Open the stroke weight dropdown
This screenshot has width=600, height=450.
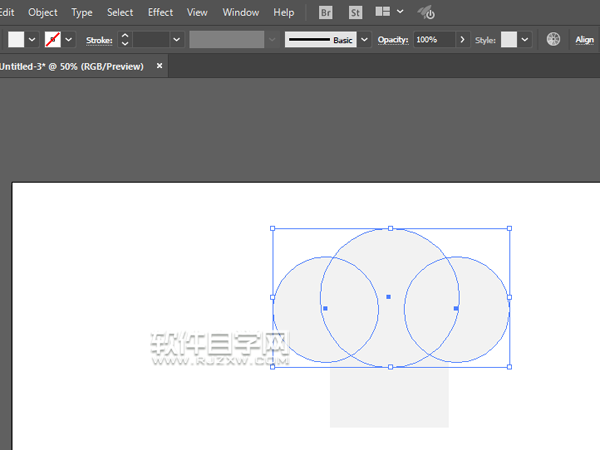tap(176, 40)
